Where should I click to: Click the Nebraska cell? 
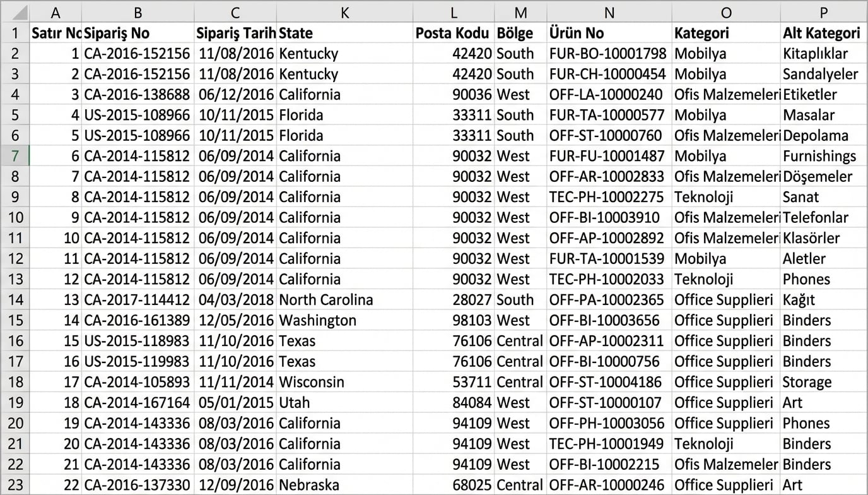pos(309,485)
